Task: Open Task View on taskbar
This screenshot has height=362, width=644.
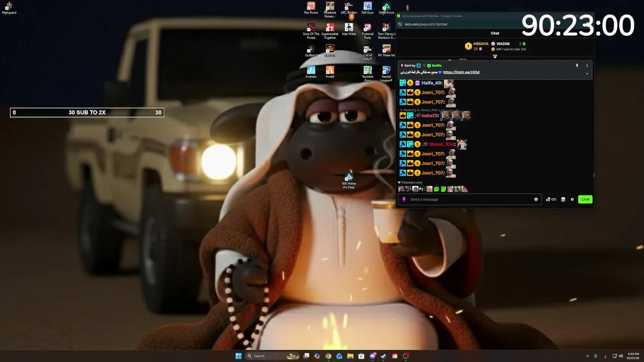Action: coord(306,356)
